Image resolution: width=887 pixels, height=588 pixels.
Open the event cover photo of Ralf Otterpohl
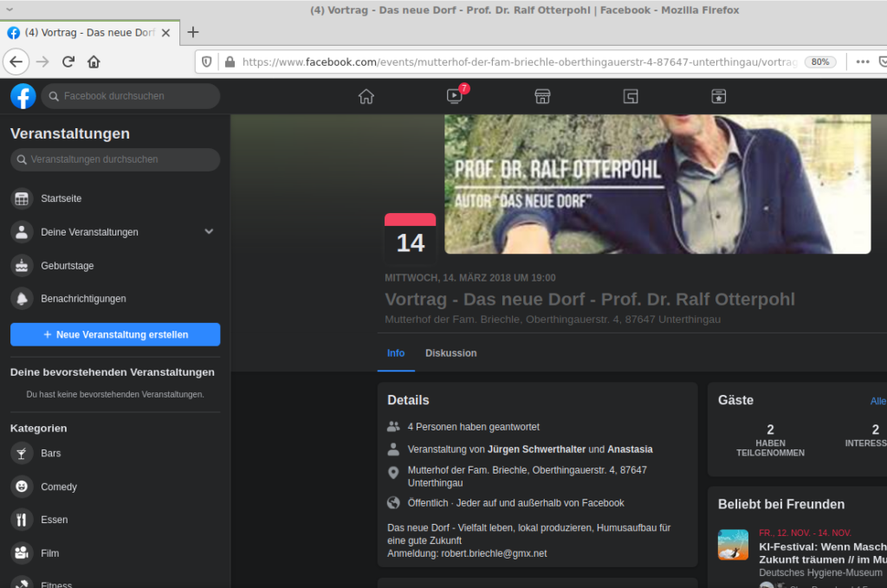point(657,184)
